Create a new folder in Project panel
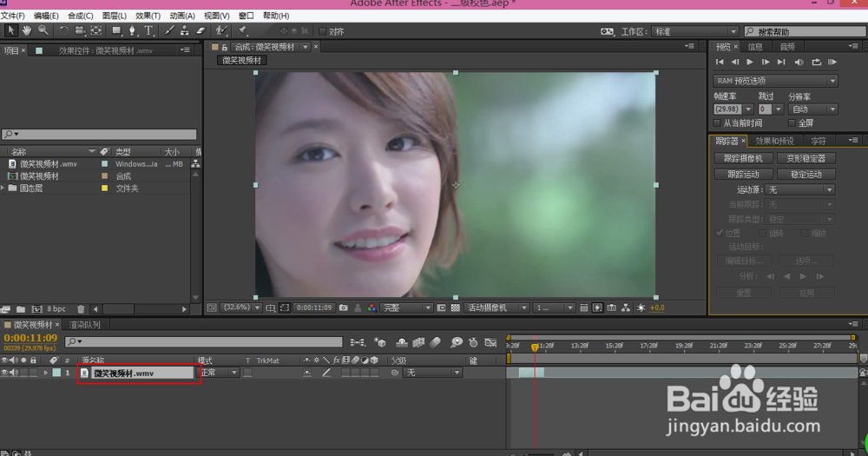 tap(21, 309)
